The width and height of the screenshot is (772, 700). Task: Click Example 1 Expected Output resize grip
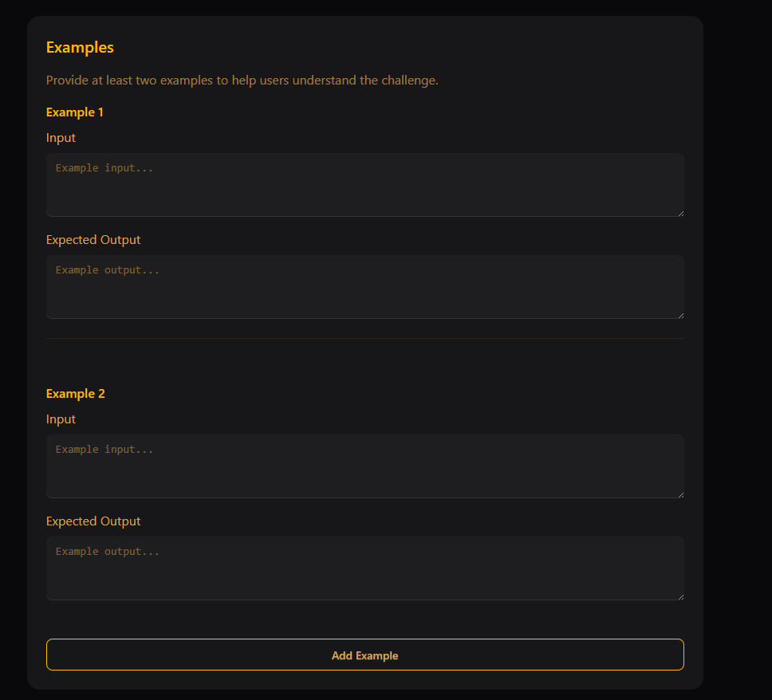click(680, 314)
